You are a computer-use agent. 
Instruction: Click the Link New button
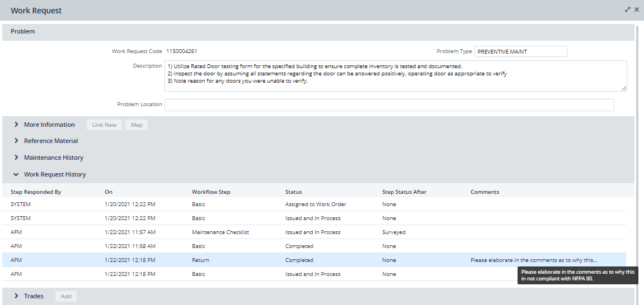(104, 125)
